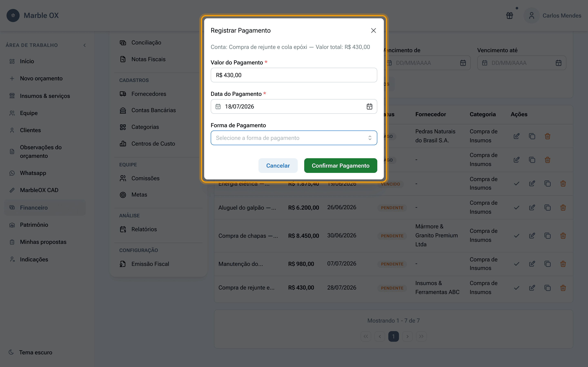Click the Valor do Pagamento field
Screen dimensions: 588x367
pos(294,75)
